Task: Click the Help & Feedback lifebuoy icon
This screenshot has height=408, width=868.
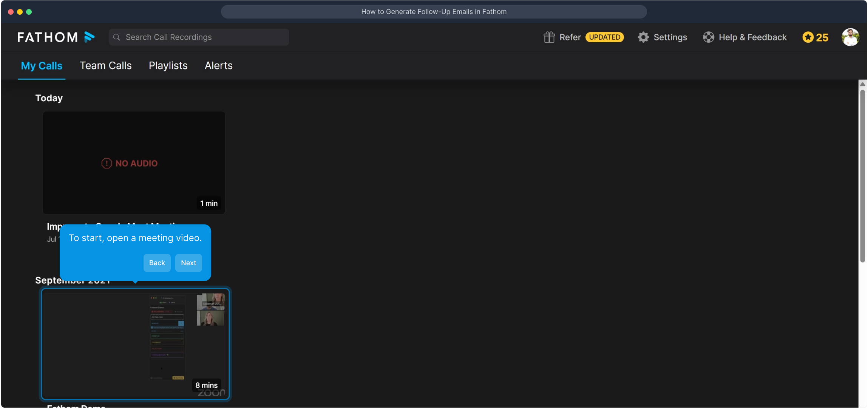Action: point(708,37)
